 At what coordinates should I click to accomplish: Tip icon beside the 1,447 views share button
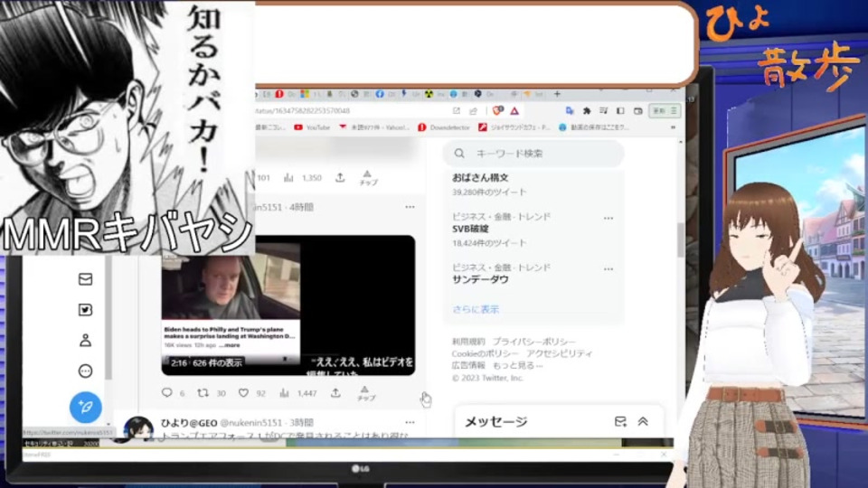click(x=365, y=393)
